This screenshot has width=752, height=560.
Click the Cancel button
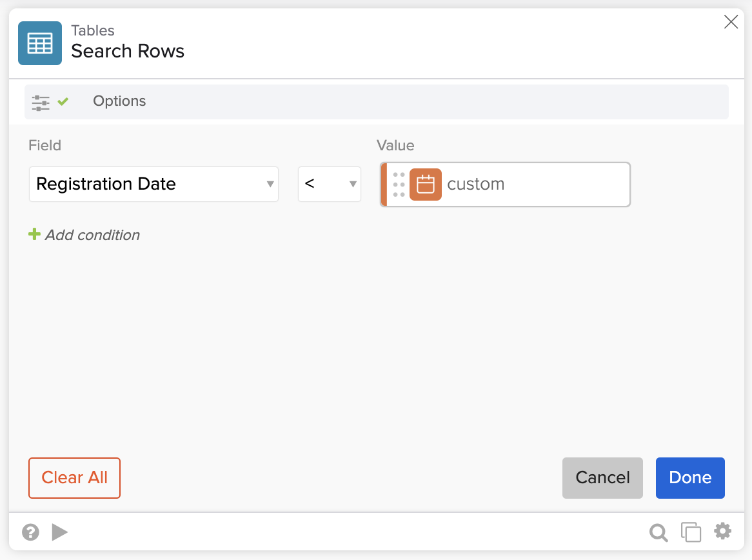tap(602, 478)
